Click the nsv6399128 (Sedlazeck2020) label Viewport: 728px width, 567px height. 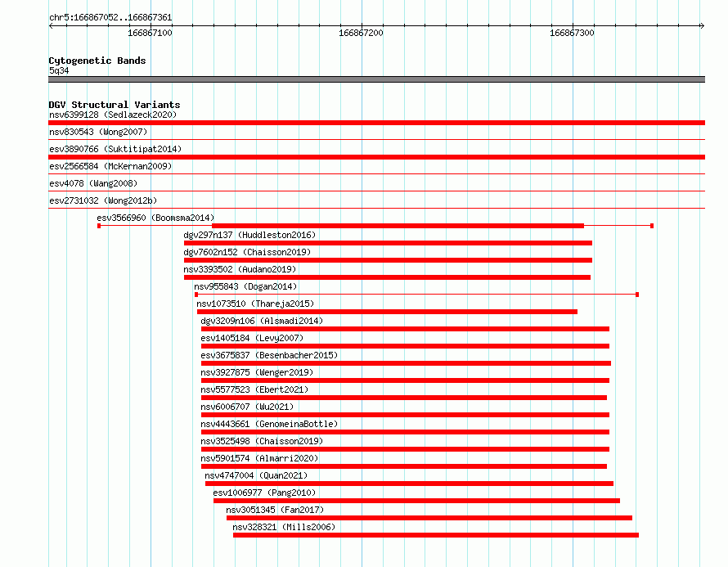click(x=113, y=115)
